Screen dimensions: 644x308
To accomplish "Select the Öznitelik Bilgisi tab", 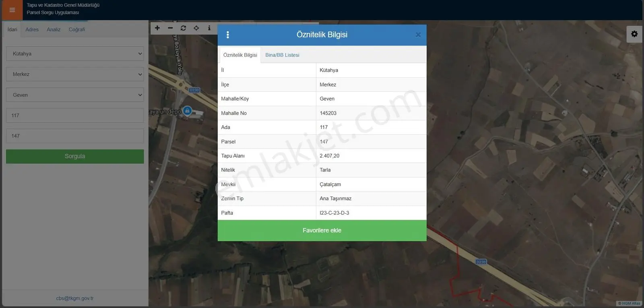I will tap(240, 55).
